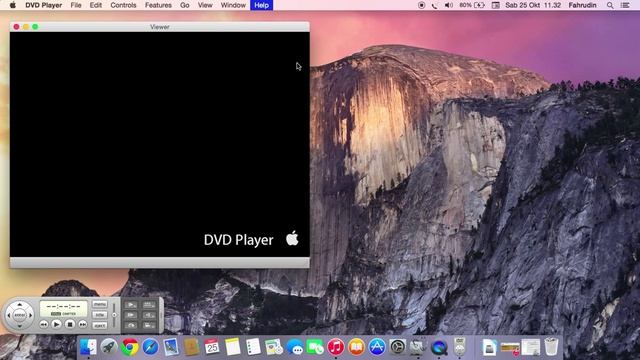The width and height of the screenshot is (640, 360).
Task: Click the battery status in the menu bar
Action: 472,5
